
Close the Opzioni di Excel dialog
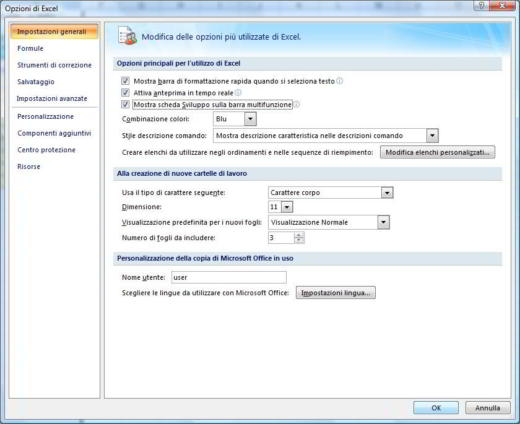[x=502, y=5]
